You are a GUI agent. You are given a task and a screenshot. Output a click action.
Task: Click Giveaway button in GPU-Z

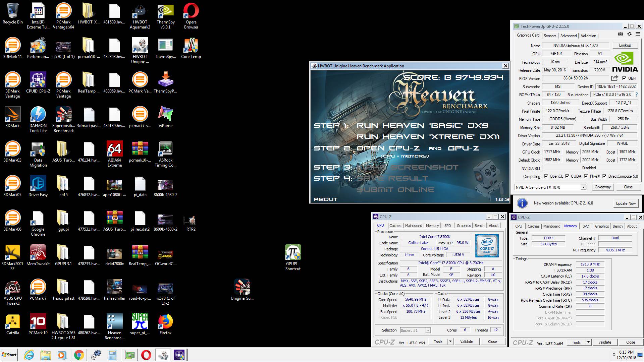[602, 187]
